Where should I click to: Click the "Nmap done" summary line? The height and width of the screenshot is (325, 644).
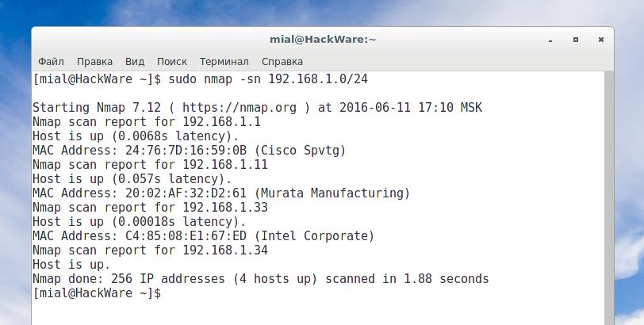click(x=260, y=279)
